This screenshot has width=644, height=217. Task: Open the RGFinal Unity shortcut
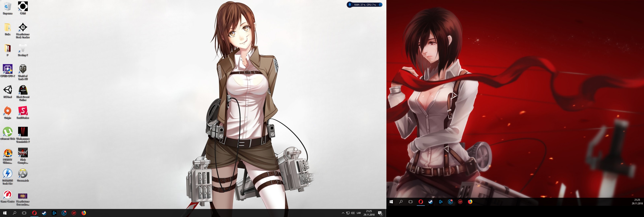click(7, 92)
